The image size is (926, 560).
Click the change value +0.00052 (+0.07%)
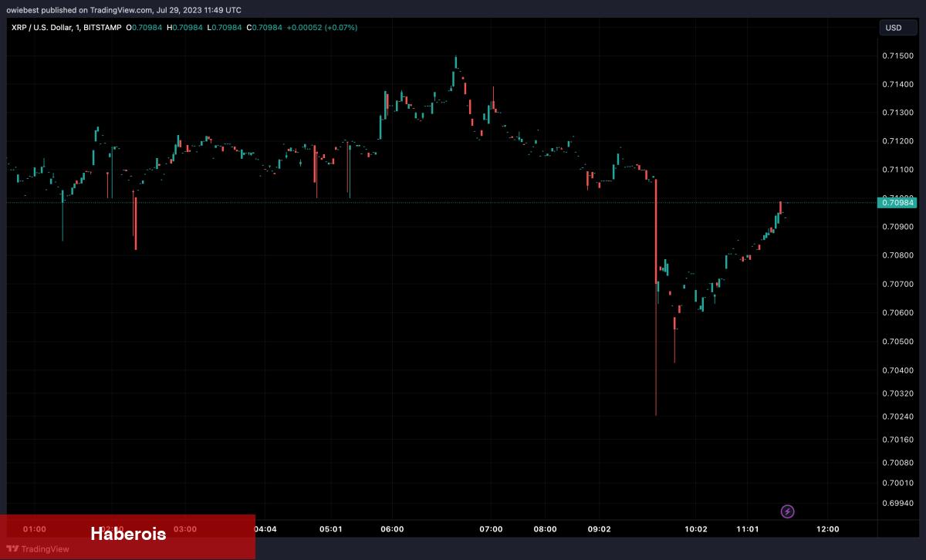322,28
